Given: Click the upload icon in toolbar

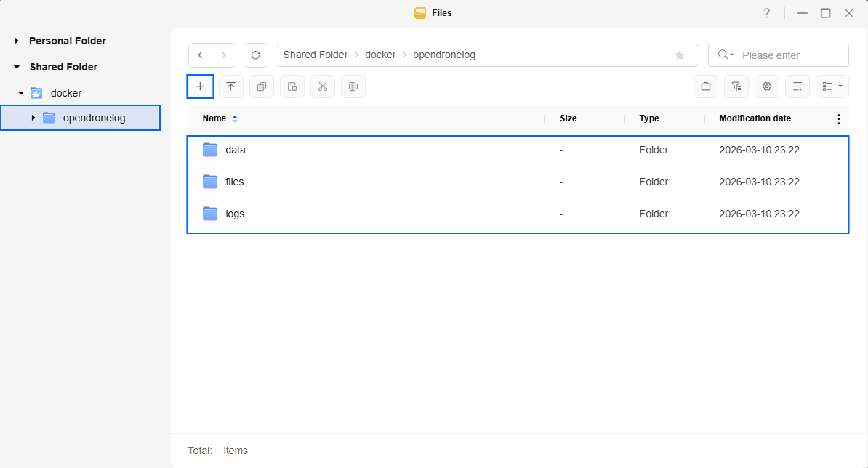Looking at the screenshot, I should tap(230, 86).
